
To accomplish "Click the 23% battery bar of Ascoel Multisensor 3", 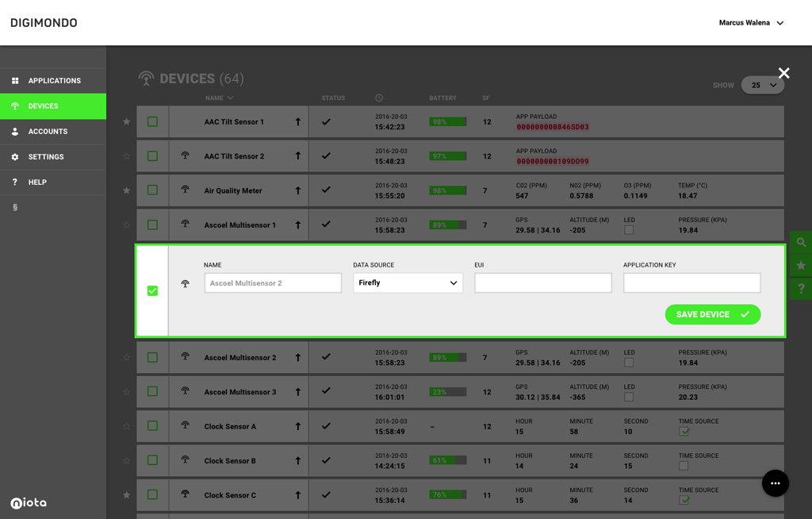I will pos(447,392).
